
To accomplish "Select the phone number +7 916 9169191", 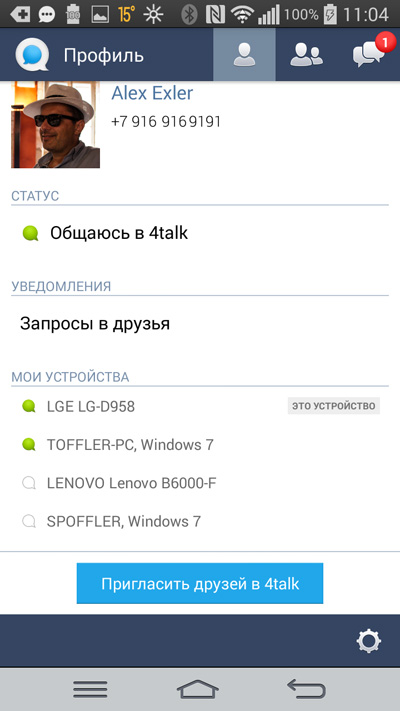I will point(166,122).
